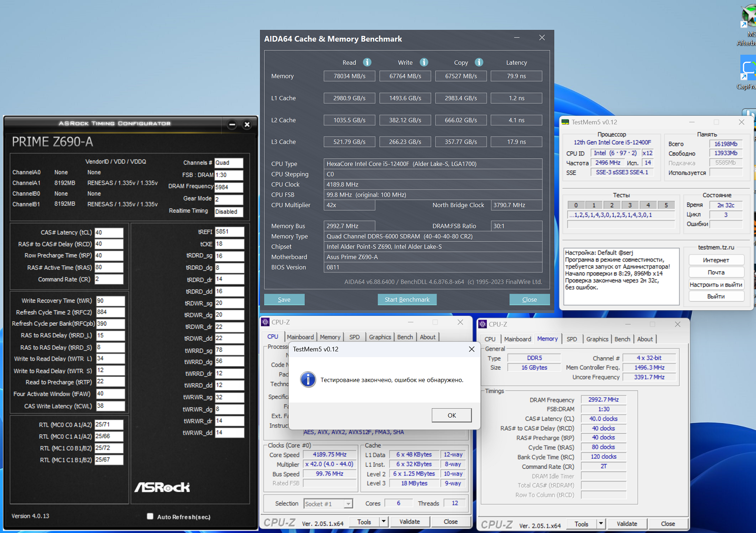The image size is (756, 533).
Task: Click the Read info icon in AIDA64
Action: [x=367, y=62]
